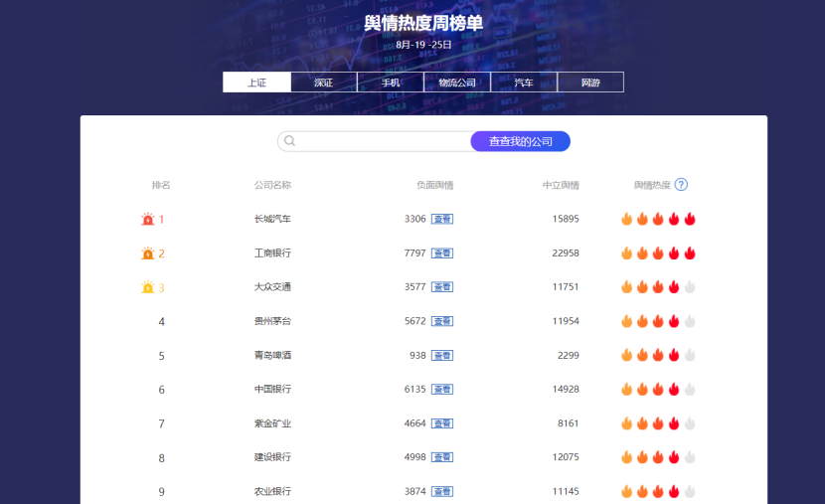Click the 舆情热度 column header
The image size is (825, 504).
coord(652,185)
